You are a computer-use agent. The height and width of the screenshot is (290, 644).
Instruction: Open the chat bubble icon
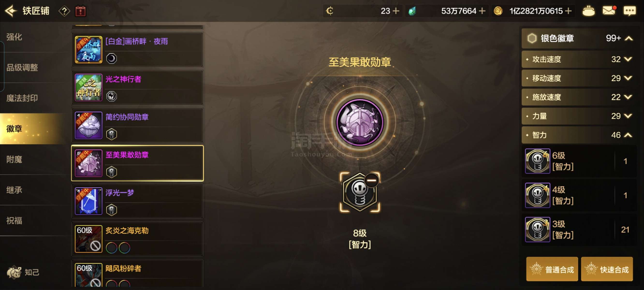(x=629, y=11)
